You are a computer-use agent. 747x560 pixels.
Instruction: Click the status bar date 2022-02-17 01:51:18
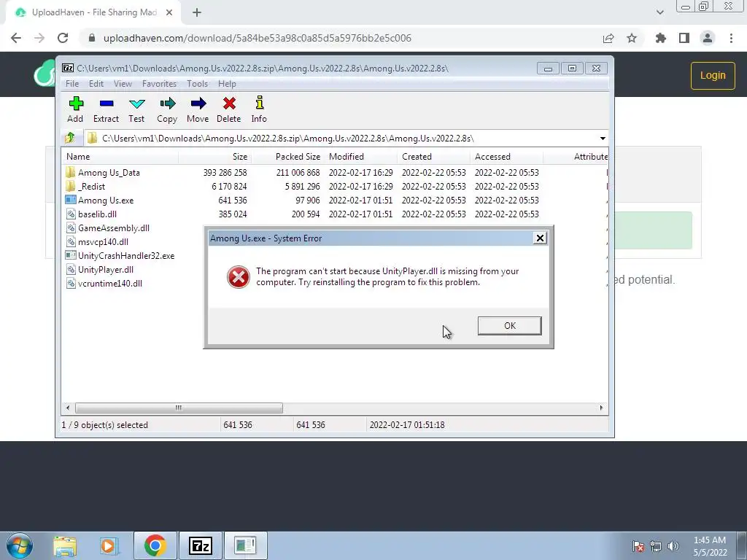click(x=407, y=425)
